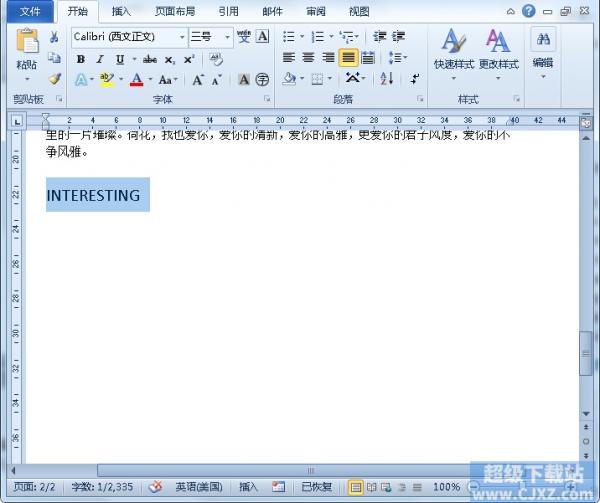This screenshot has width=600, height=503.
Task: Click the Text Effects glowing A icon
Action: point(81,80)
